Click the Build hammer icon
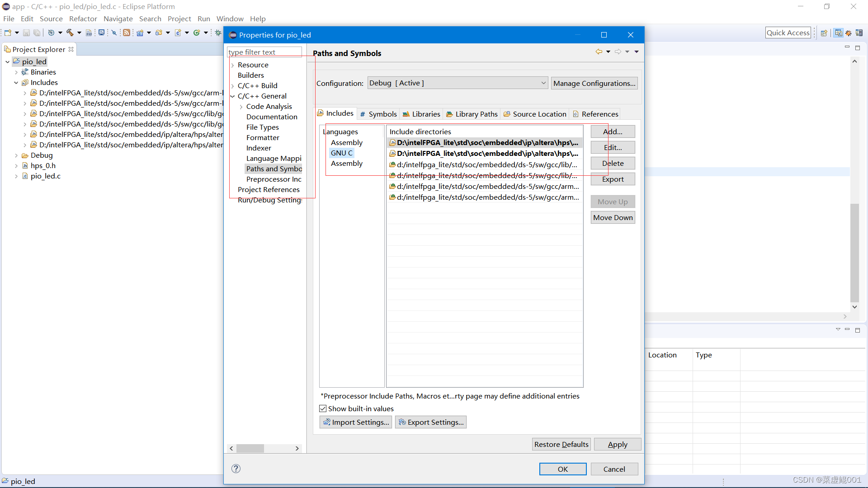The width and height of the screenshot is (868, 488). (70, 33)
